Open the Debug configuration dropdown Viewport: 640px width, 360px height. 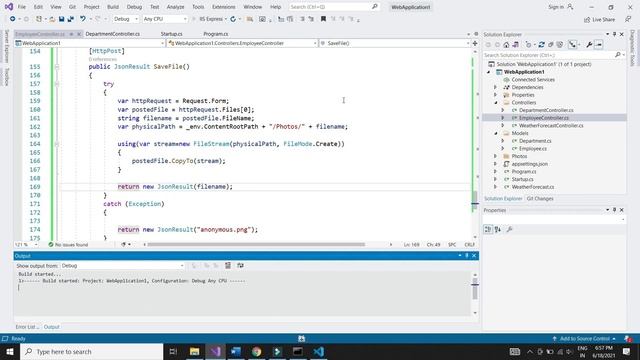125,19
